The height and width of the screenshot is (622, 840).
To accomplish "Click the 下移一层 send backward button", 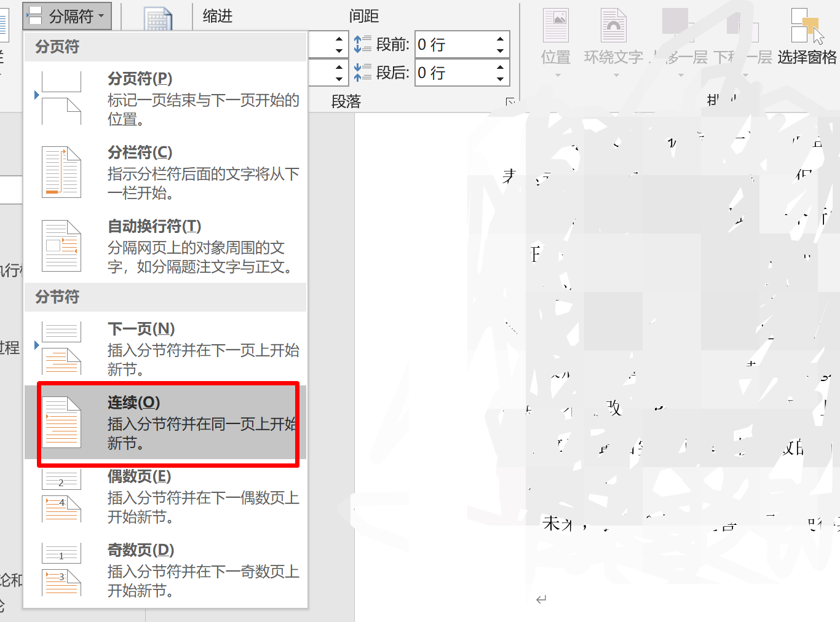I will pyautogui.click(x=743, y=43).
